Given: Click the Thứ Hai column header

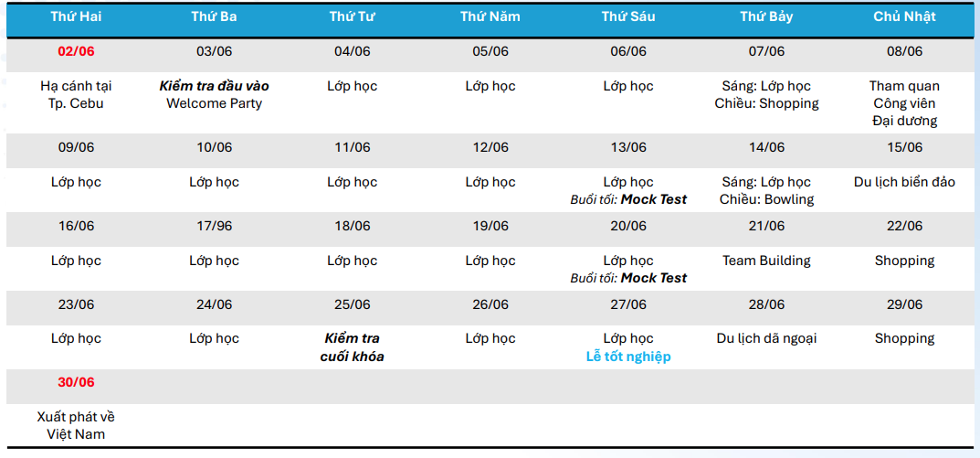Looking at the screenshot, I should [76, 16].
